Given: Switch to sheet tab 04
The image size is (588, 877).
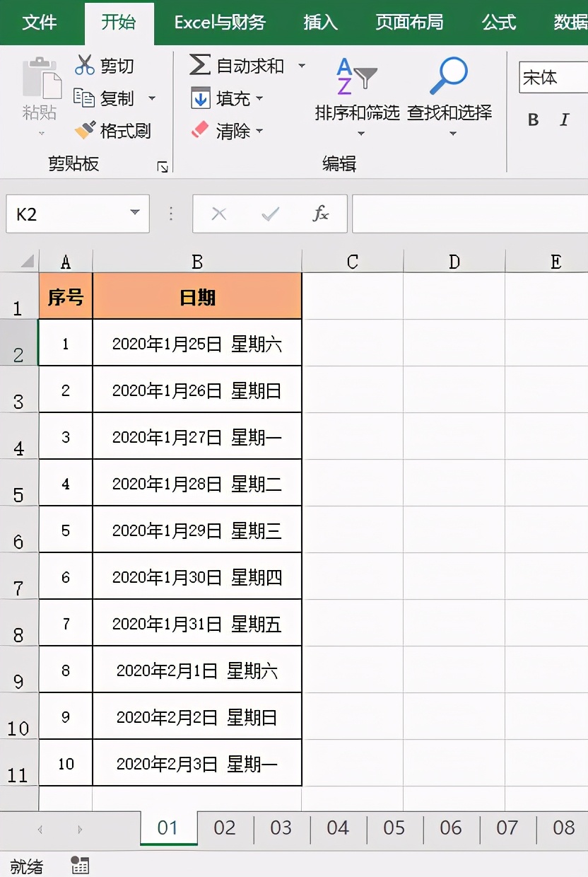Looking at the screenshot, I should pyautogui.click(x=338, y=827).
